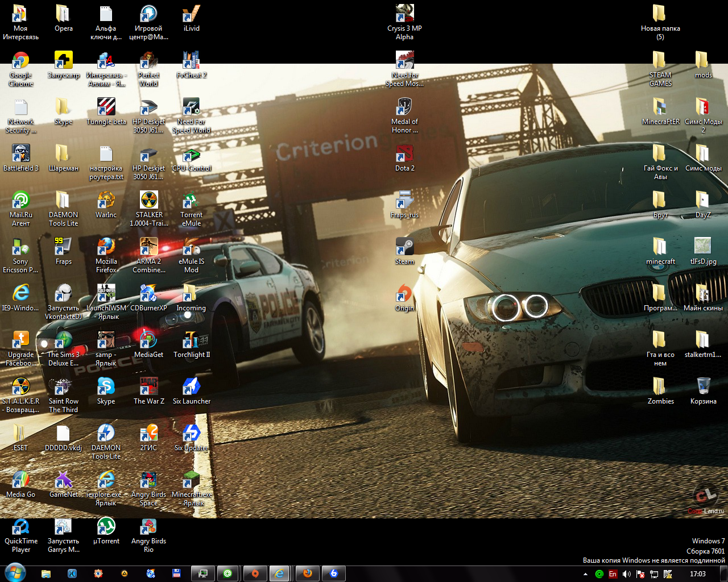Open Windows Explorer from taskbar

tap(46, 573)
